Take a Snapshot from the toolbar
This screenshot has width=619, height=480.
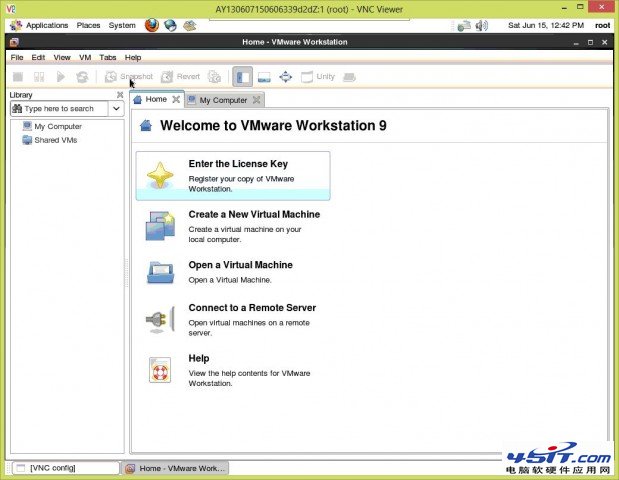129,77
